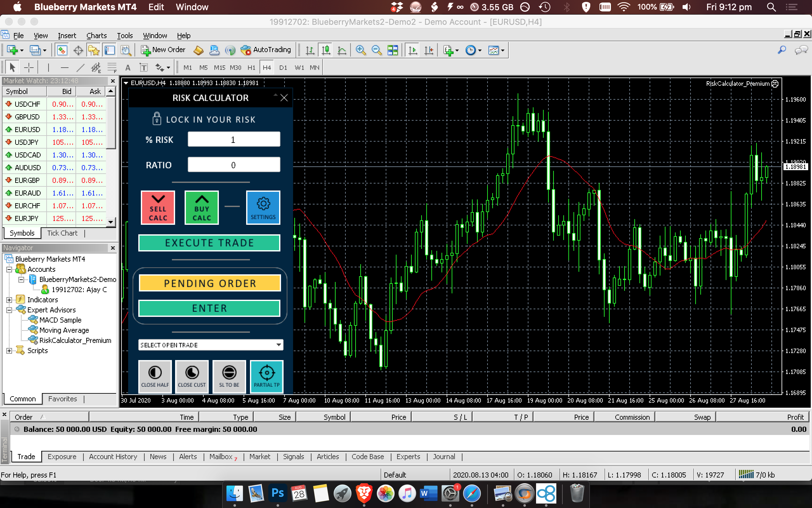This screenshot has height=508, width=812.
Task: Select the D1 timeframe
Action: coord(283,68)
